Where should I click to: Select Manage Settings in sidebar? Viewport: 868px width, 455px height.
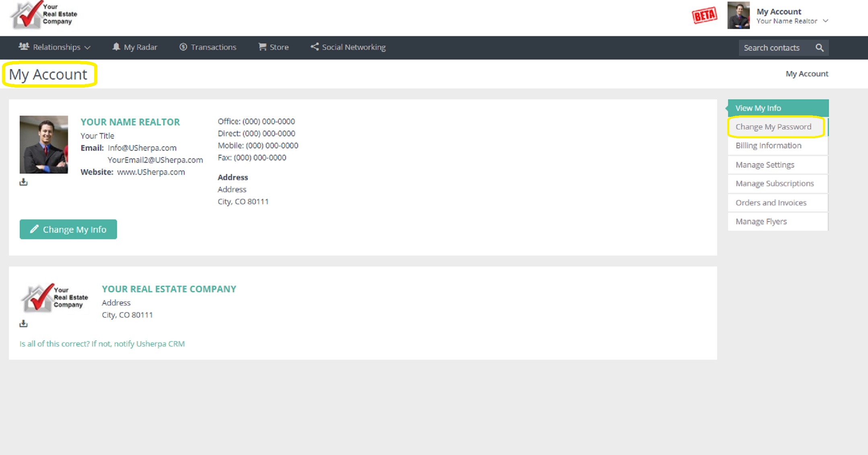point(765,165)
